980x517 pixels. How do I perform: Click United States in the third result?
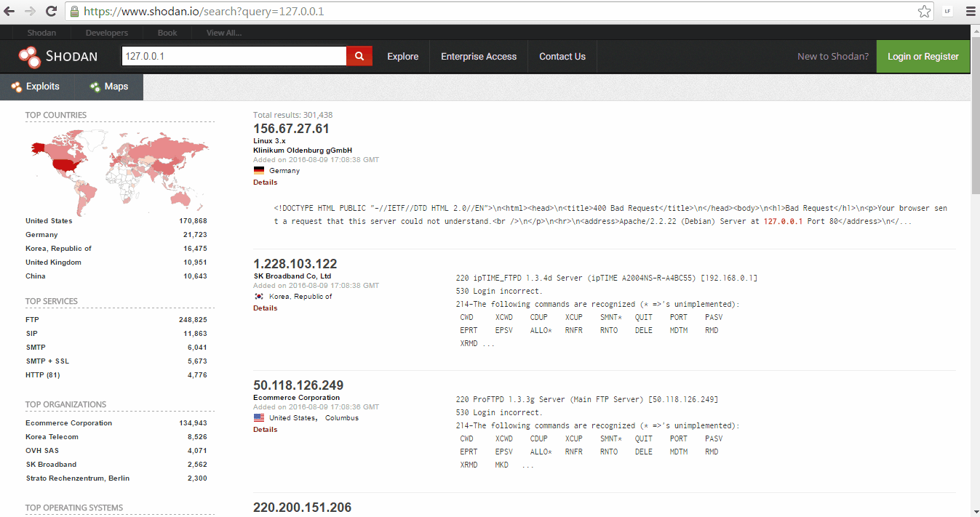tap(293, 418)
